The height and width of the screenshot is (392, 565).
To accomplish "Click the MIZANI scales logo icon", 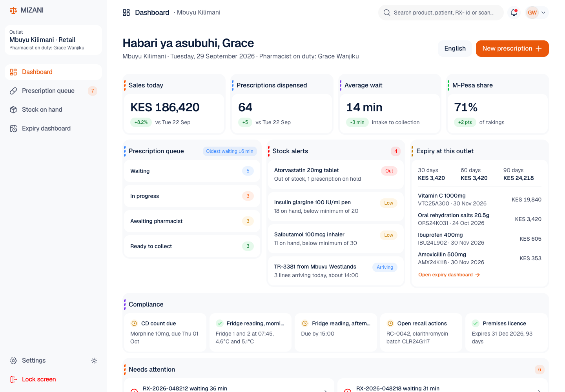I will [x=13, y=10].
